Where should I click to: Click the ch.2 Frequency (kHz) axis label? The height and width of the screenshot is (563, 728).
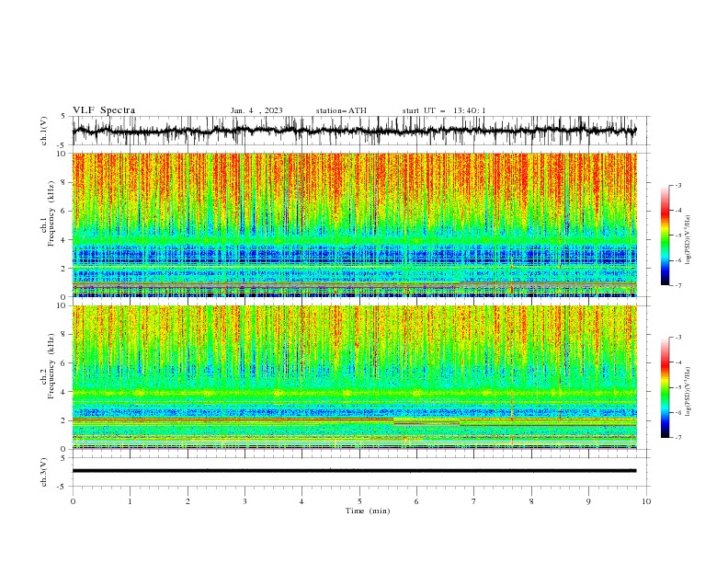(x=47, y=366)
